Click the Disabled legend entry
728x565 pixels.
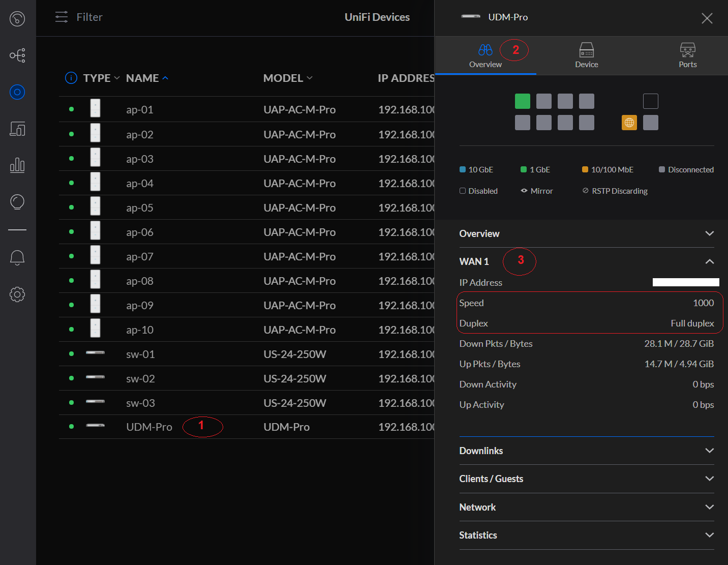[478, 191]
